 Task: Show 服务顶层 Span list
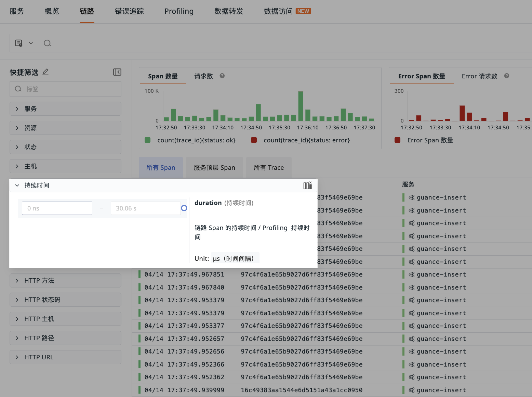pyautogui.click(x=214, y=167)
